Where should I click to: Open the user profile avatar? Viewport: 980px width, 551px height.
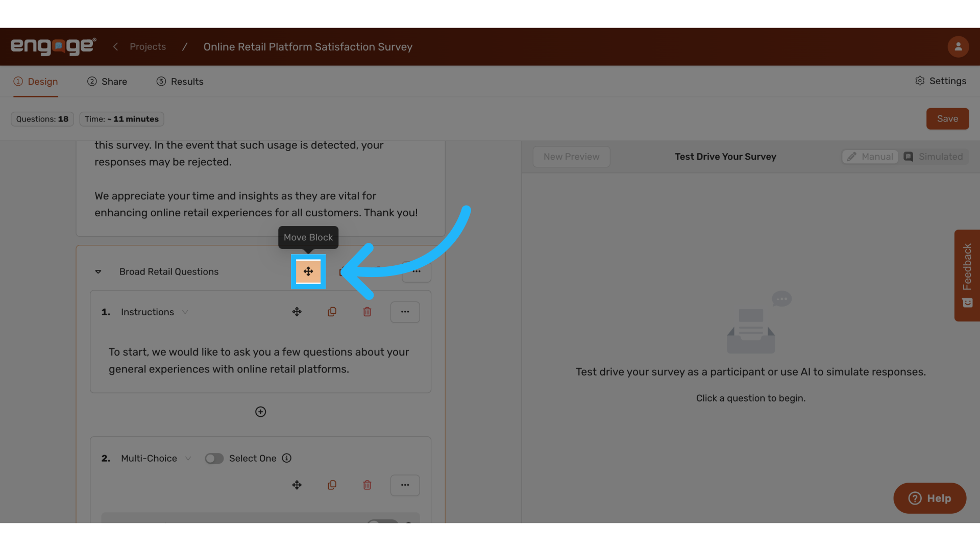[x=958, y=46]
